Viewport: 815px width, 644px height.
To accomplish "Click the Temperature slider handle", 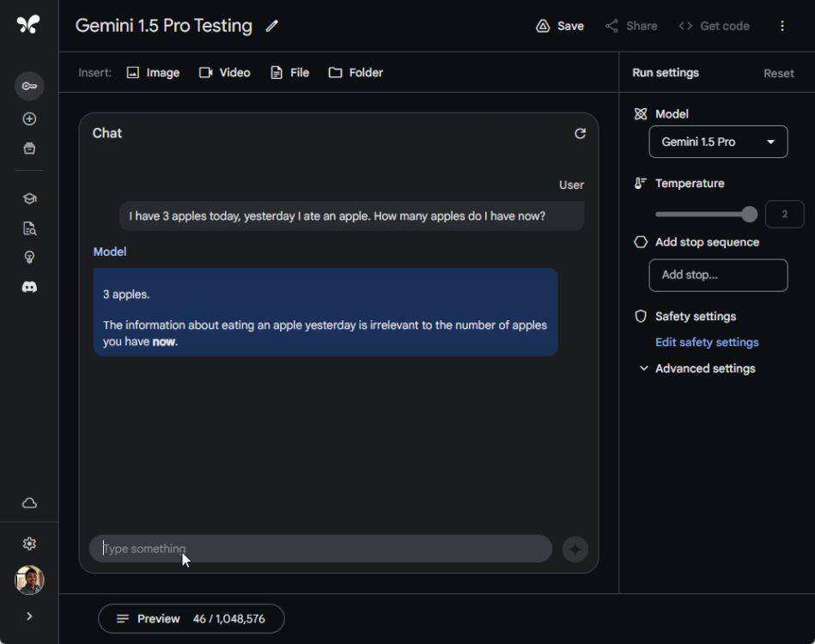I will coord(750,214).
